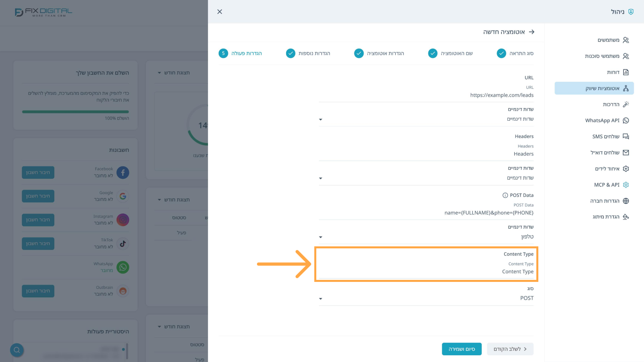Open איחוד לידים lead merge icon
Screen dimensions: 644x362
coord(626,169)
